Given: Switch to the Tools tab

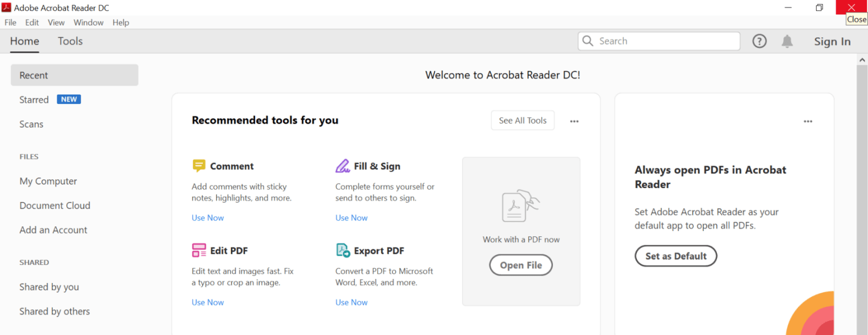Looking at the screenshot, I should pyautogui.click(x=70, y=41).
